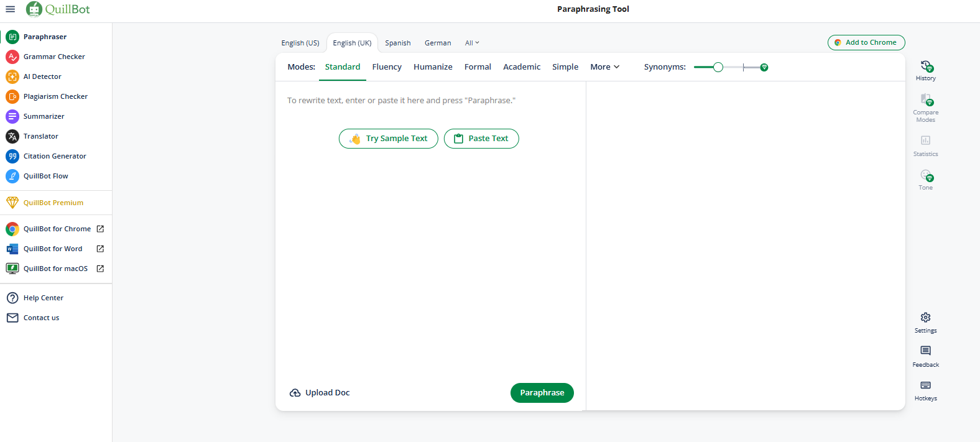Open the Tone panel
The height and width of the screenshot is (442, 980).
coord(925,180)
